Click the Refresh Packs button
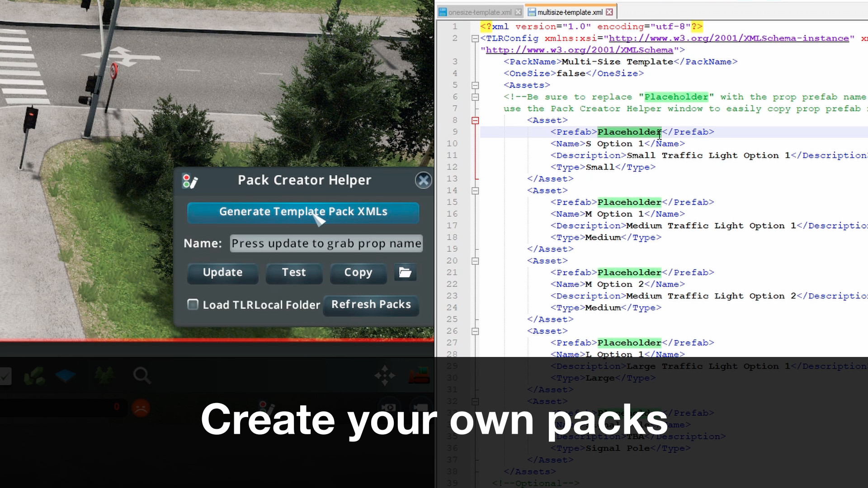 tap(371, 305)
